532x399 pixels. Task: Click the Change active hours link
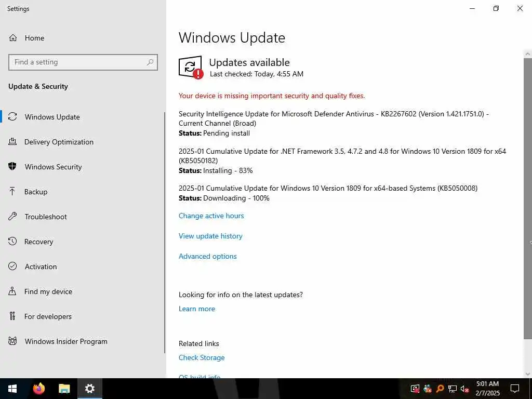(211, 216)
